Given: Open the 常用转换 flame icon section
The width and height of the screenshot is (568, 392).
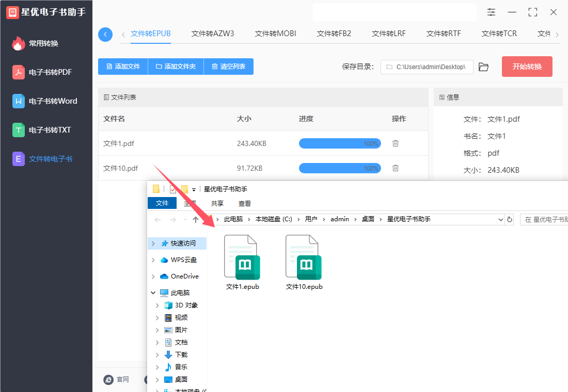Looking at the screenshot, I should (36, 43).
